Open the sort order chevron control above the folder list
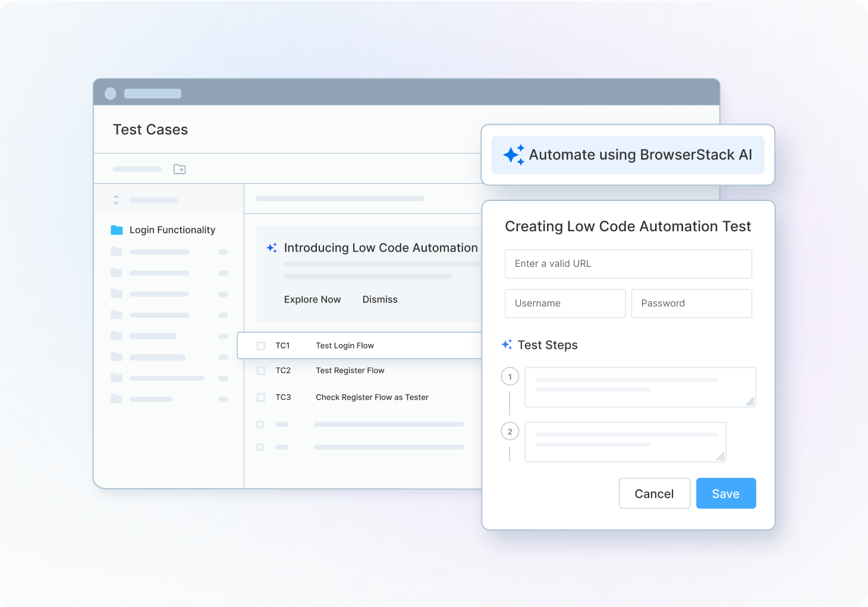 point(117,199)
